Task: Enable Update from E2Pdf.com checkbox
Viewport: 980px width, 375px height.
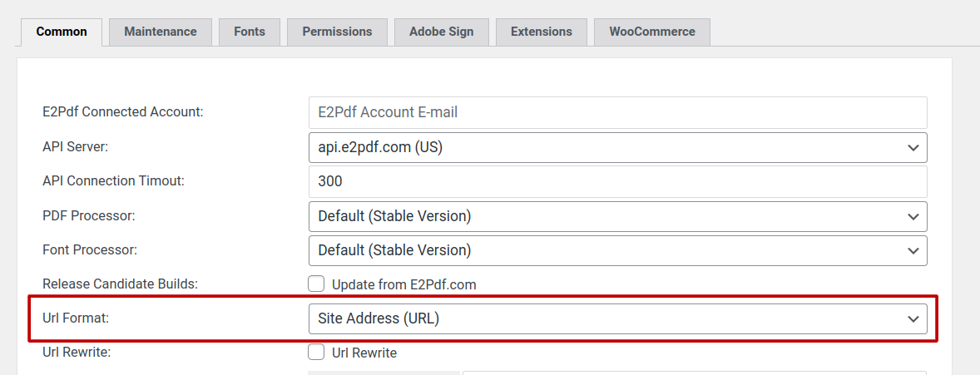Action: (x=316, y=284)
